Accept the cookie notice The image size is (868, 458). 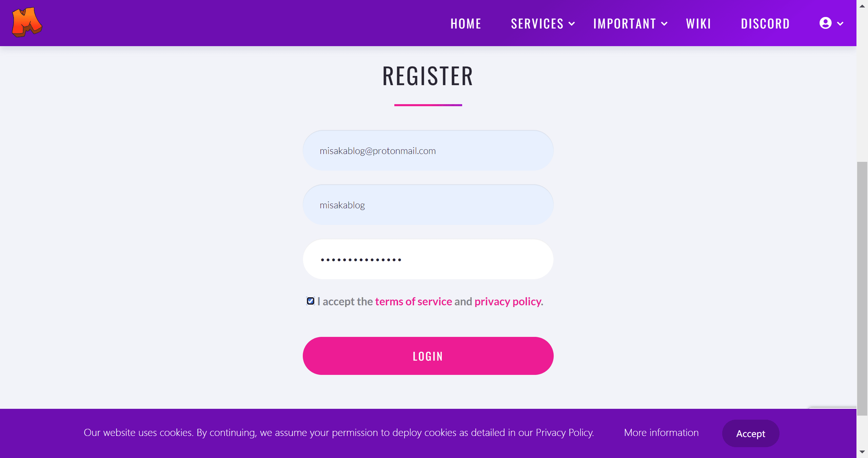pos(751,433)
